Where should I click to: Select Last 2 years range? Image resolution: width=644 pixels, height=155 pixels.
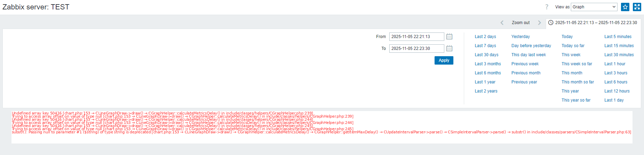pos(486,91)
